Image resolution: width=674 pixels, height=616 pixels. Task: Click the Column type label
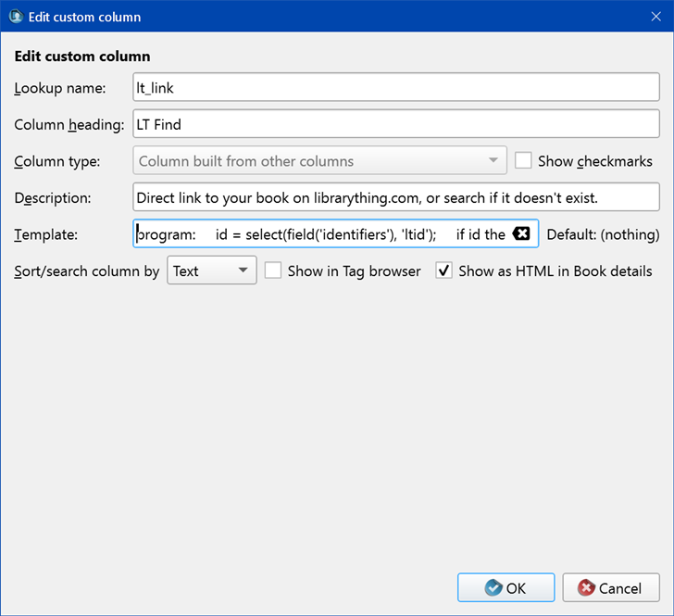57,161
